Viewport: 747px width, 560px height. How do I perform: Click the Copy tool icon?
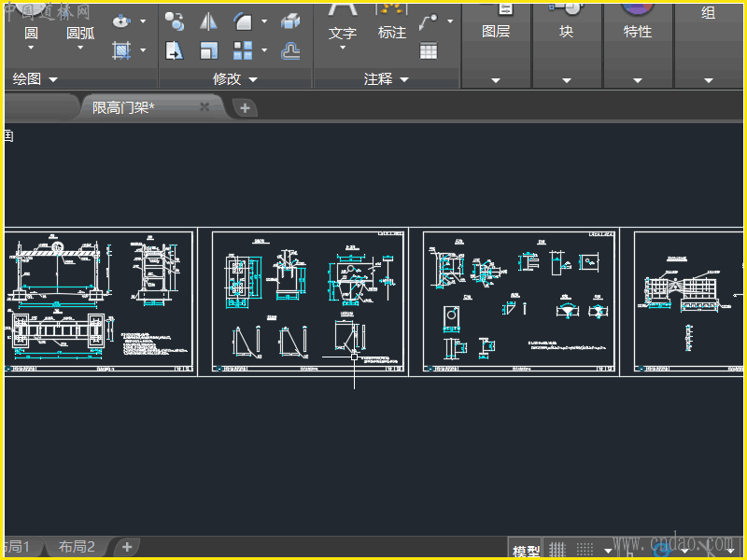[x=174, y=21]
